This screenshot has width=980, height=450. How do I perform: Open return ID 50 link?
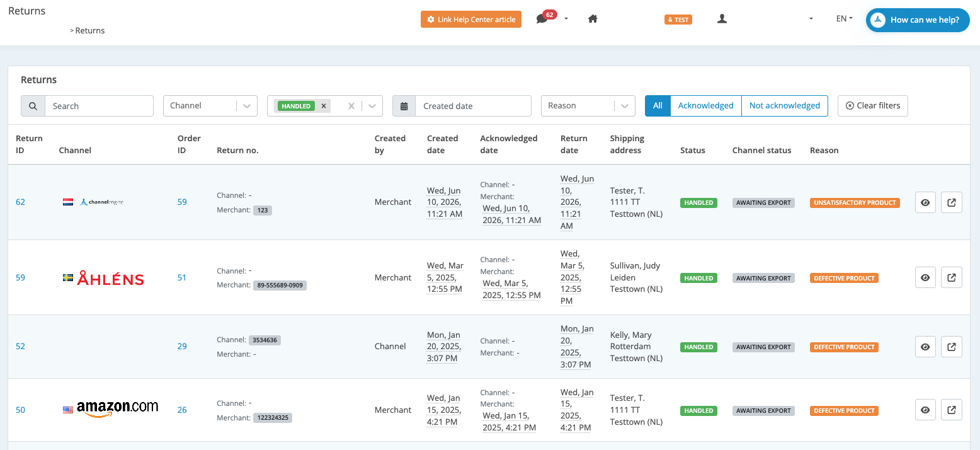click(21, 410)
